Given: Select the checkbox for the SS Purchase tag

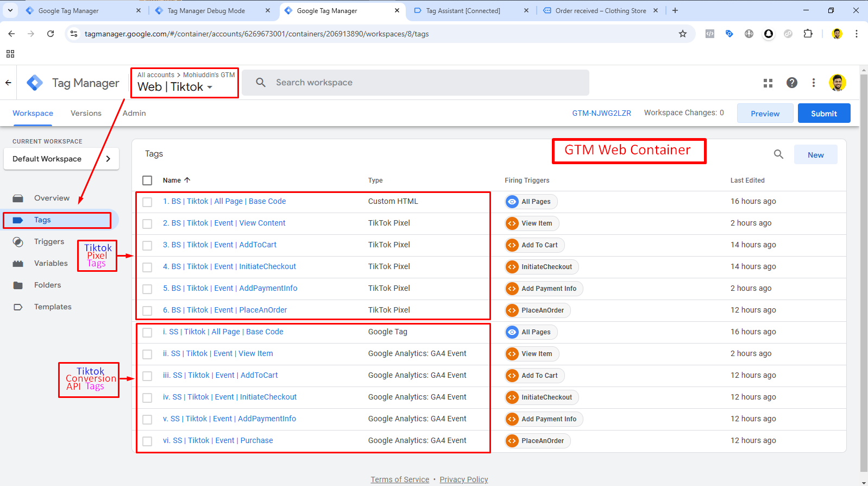Looking at the screenshot, I should pyautogui.click(x=147, y=441).
